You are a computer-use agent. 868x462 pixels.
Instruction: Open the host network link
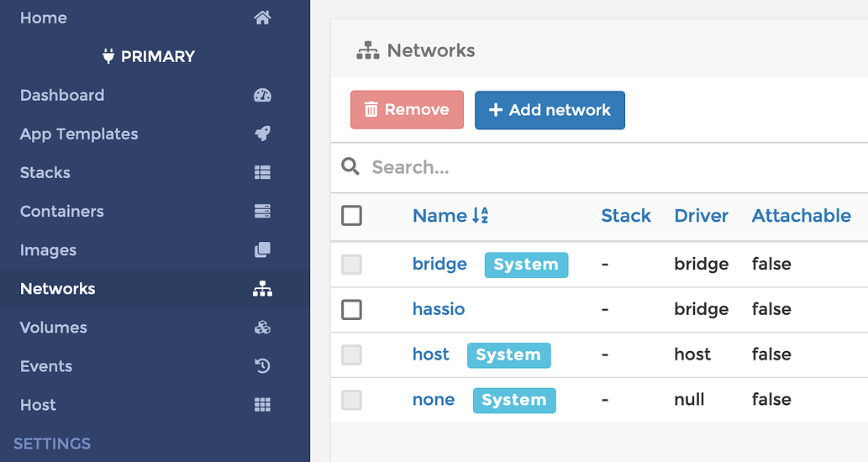coord(431,354)
